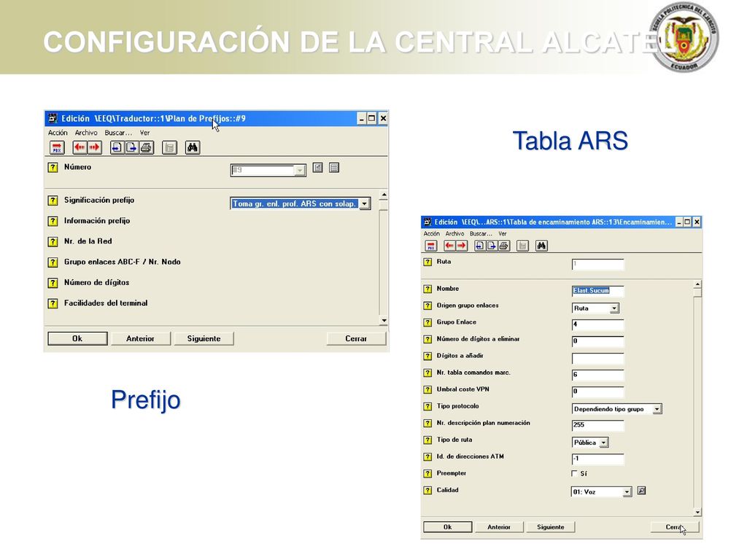The image size is (747, 560).
Task: Click the red left arrow icon in Plan de Prefijos window
Action: tap(80, 147)
